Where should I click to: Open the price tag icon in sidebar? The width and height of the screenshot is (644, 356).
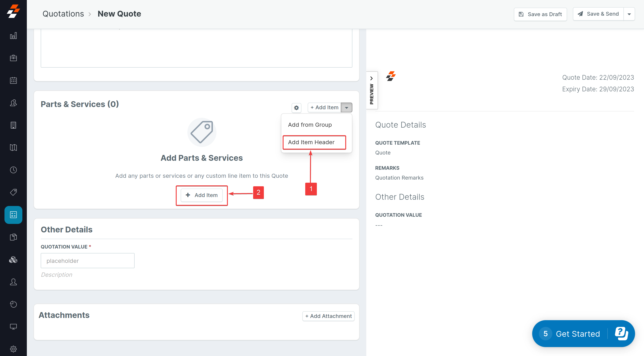[x=13, y=192]
